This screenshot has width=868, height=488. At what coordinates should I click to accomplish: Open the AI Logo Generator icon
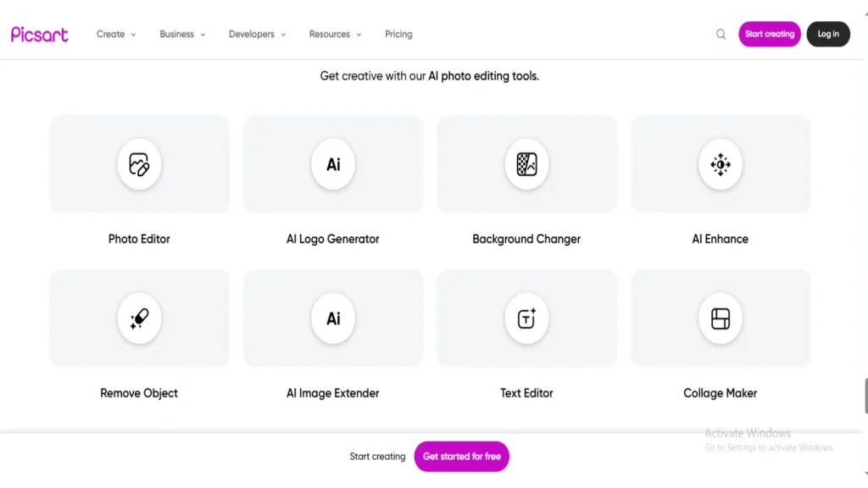coord(333,164)
